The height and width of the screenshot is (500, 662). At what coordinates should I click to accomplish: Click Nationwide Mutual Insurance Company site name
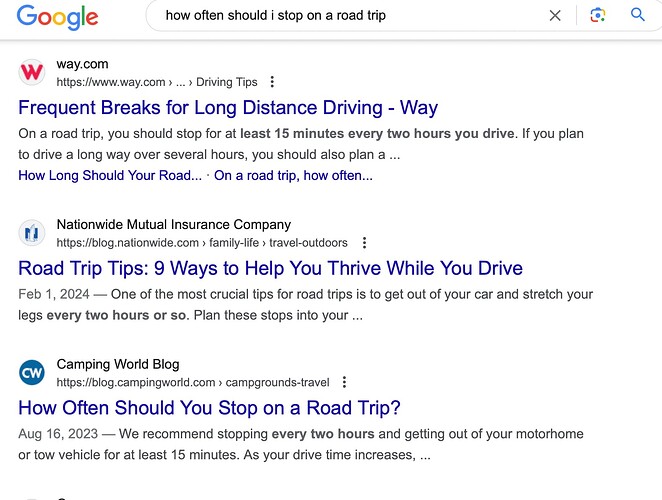click(174, 225)
